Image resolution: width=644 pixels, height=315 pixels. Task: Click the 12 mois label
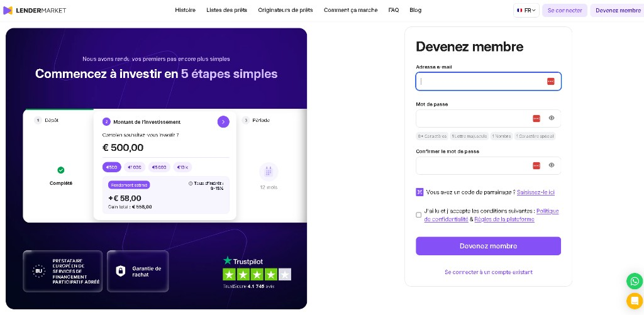point(269,187)
